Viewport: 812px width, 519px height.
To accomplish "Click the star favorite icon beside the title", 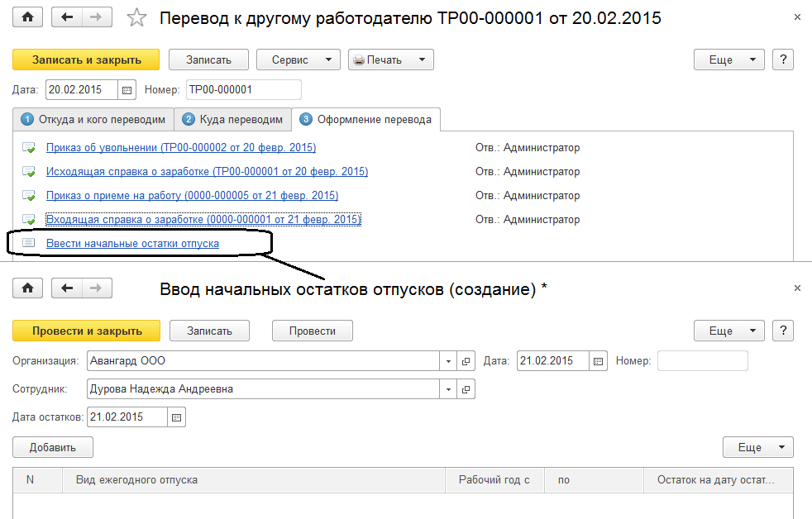I will click(138, 17).
